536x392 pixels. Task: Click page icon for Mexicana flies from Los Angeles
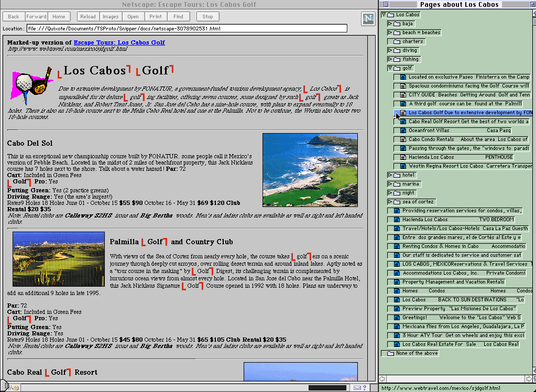point(397,326)
